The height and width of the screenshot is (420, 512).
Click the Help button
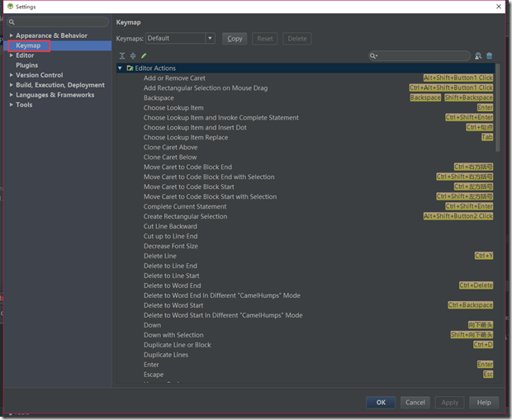point(484,403)
